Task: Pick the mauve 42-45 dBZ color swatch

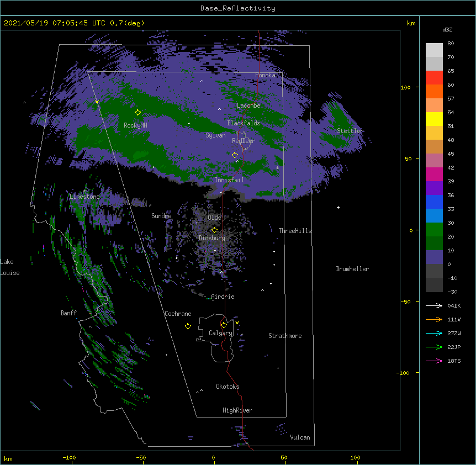Action: 434,161
